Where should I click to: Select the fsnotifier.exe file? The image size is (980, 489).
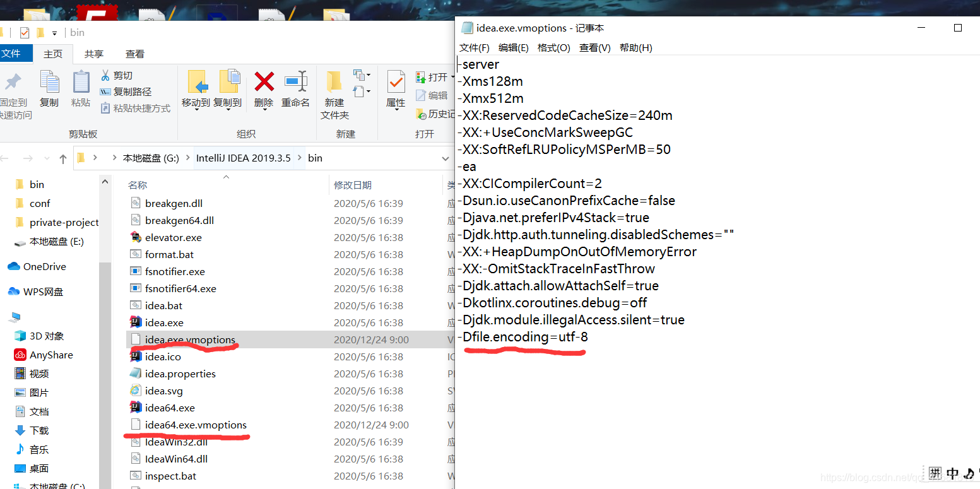click(x=175, y=271)
